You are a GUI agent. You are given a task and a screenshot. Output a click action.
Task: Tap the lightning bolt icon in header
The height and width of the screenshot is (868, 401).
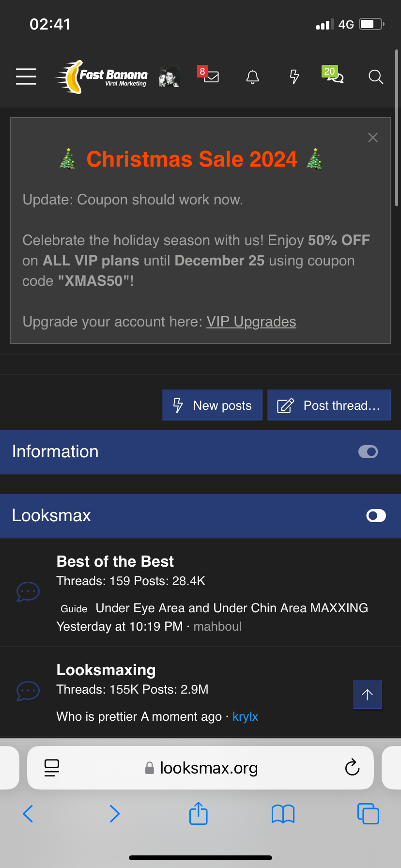294,77
